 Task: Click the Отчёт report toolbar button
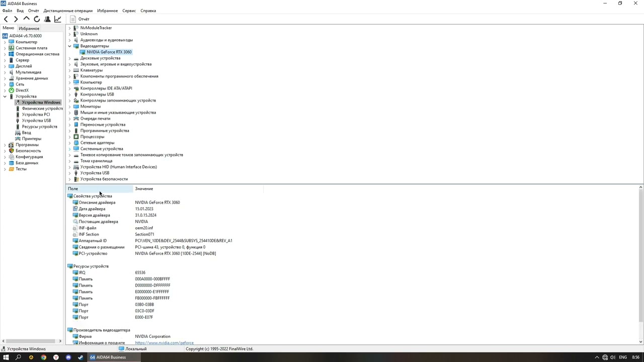80,19
